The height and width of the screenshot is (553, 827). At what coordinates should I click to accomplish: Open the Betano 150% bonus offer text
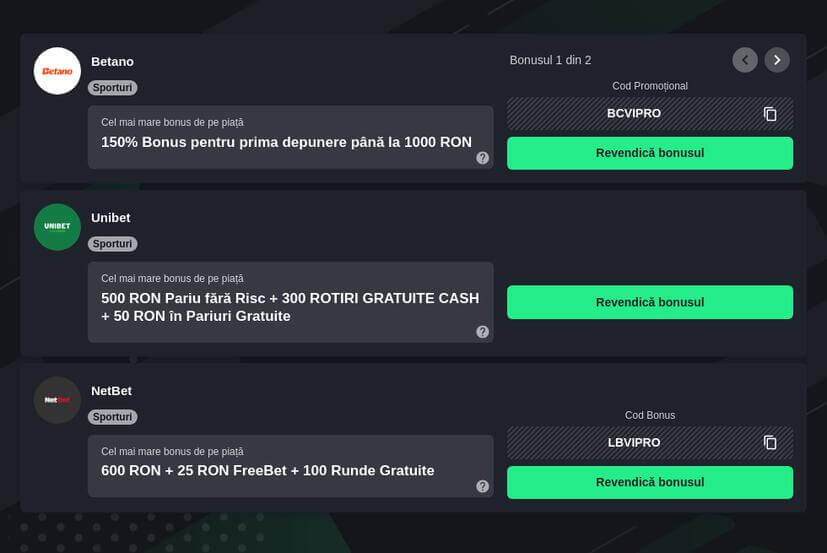[x=286, y=142]
